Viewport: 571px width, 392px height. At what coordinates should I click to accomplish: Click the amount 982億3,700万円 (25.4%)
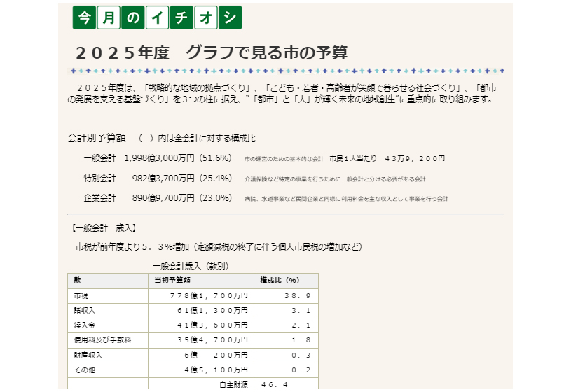182,178
